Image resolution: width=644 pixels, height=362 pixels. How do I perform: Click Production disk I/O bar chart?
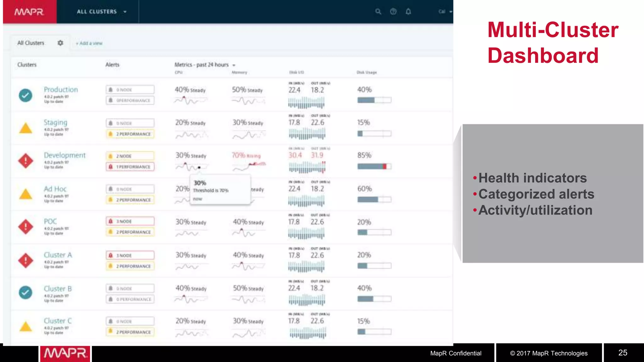pyautogui.click(x=306, y=102)
